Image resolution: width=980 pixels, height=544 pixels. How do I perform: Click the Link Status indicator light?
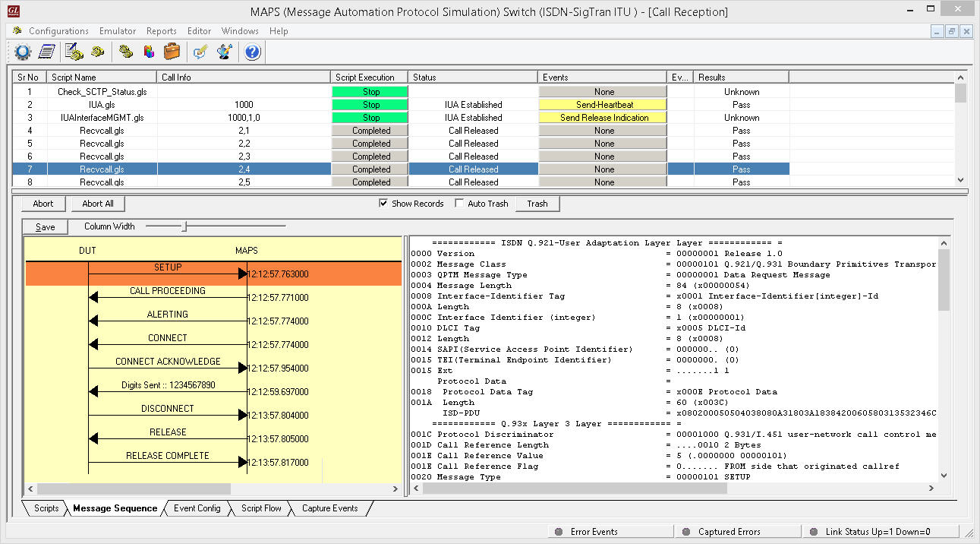[x=814, y=532]
